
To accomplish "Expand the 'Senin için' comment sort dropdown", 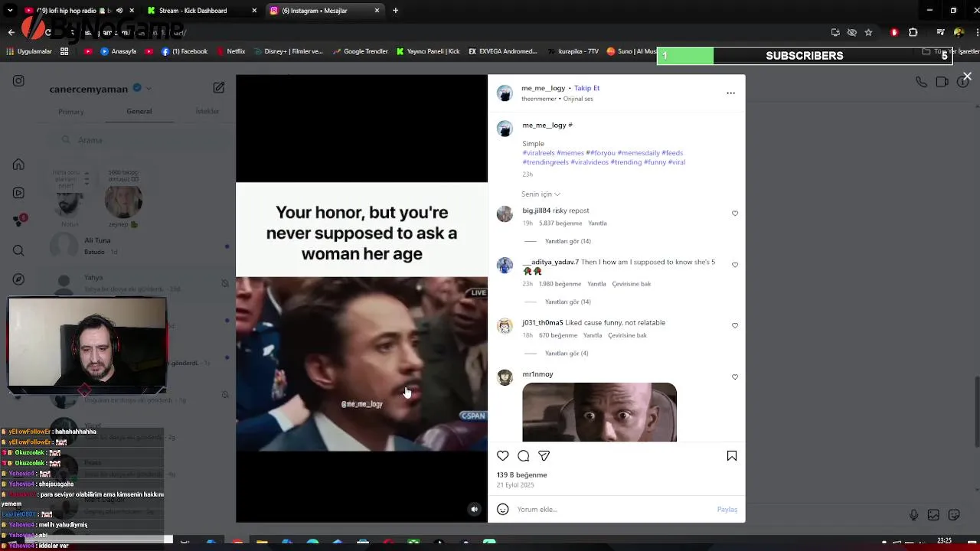I will coord(541,194).
